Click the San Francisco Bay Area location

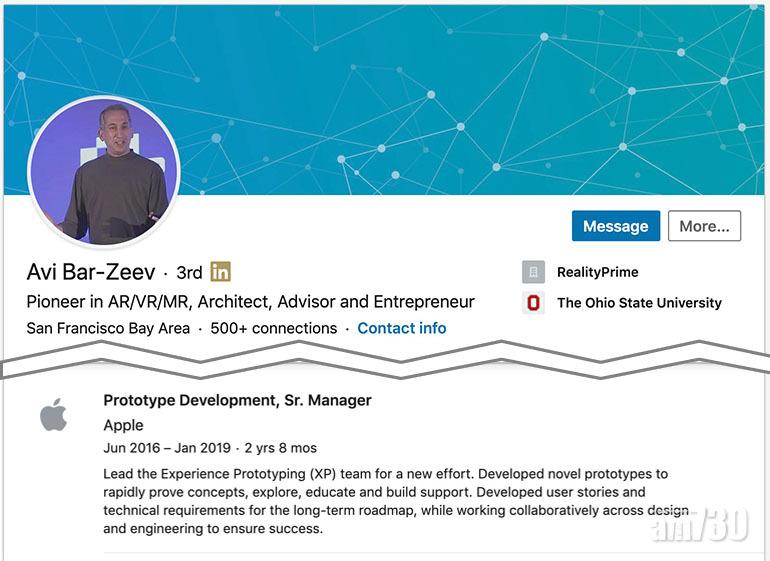[108, 328]
